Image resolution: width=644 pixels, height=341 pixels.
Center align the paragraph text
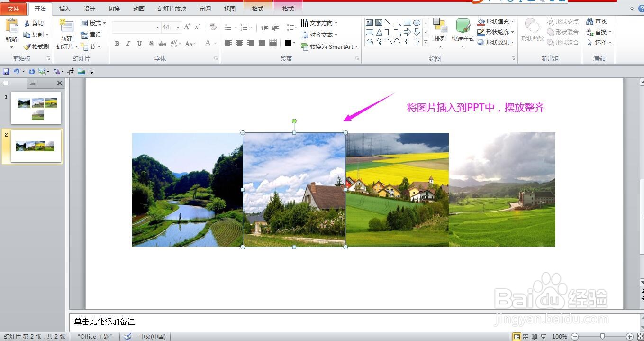(x=239, y=43)
